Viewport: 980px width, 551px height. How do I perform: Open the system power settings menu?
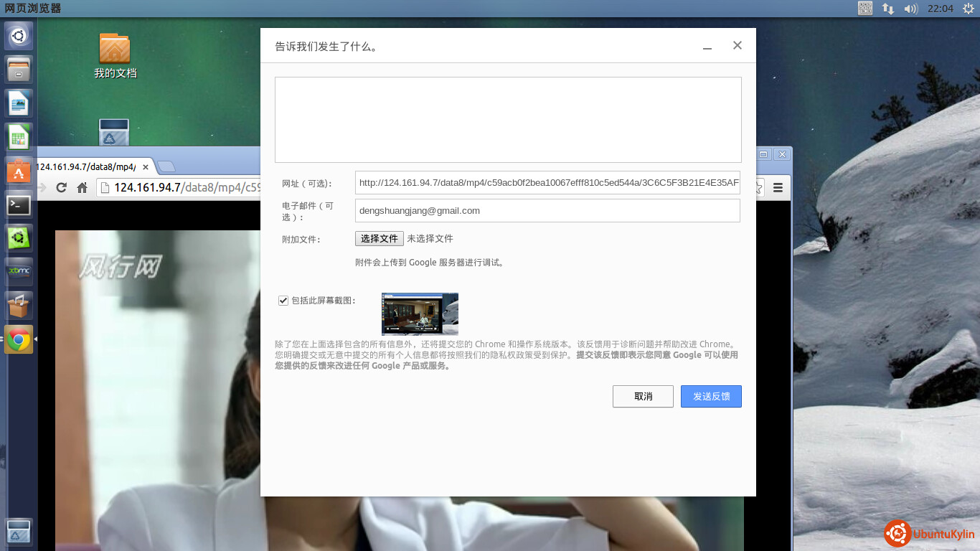(x=968, y=9)
